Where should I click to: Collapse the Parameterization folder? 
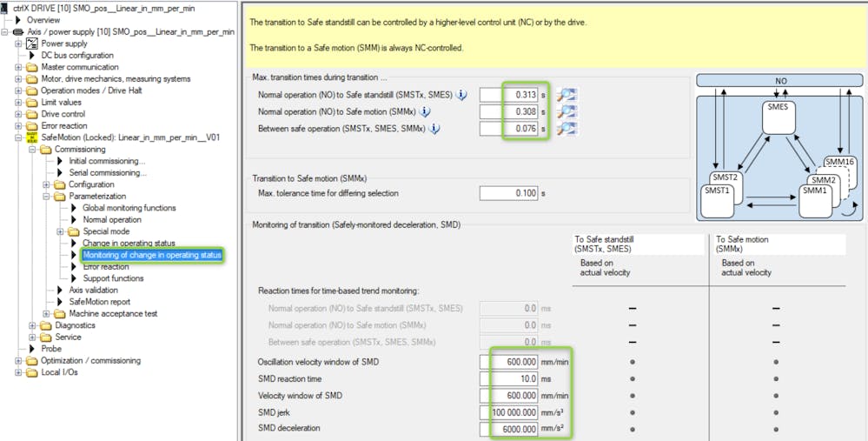(47, 196)
